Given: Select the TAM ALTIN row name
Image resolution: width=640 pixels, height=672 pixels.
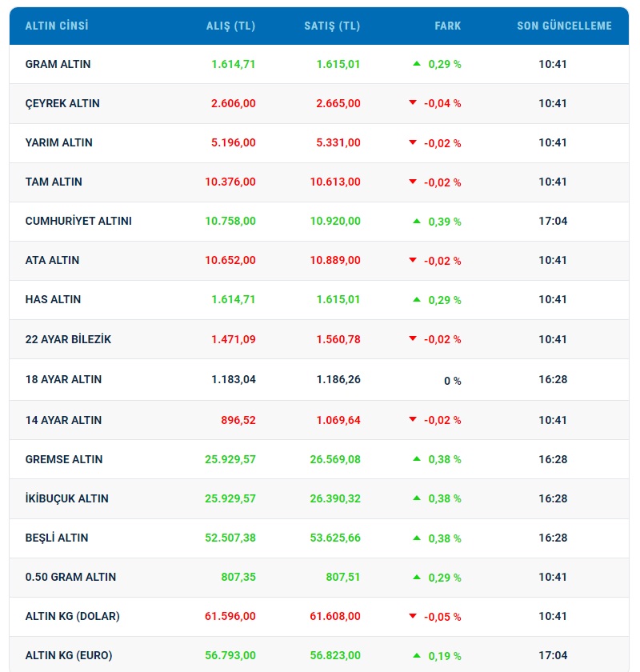Looking at the screenshot, I should tap(54, 182).
